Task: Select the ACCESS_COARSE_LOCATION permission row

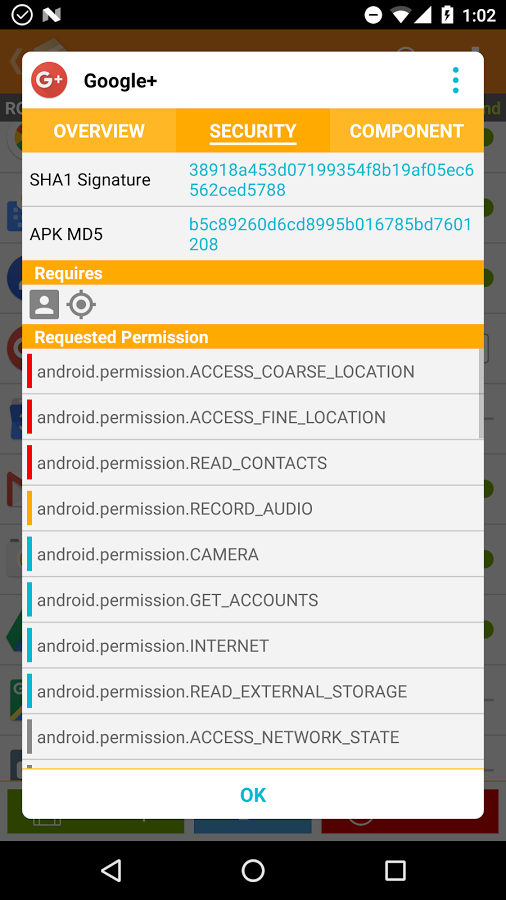Action: click(253, 371)
